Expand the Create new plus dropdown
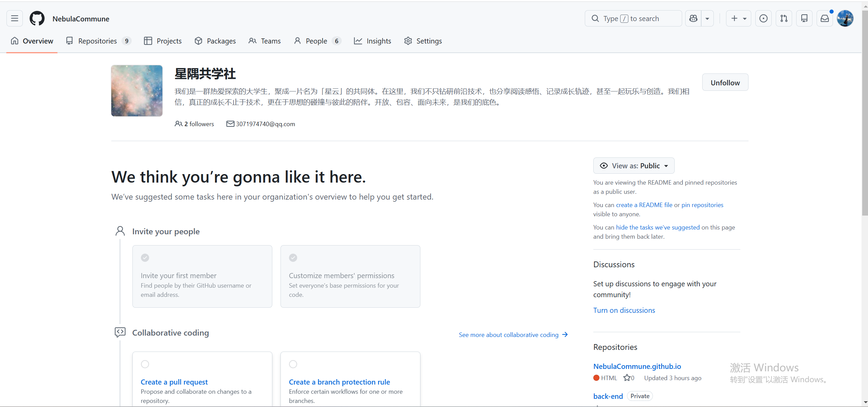Screen dimensions: 868x407 [x=738, y=18]
